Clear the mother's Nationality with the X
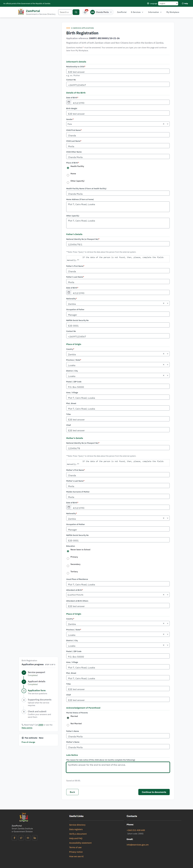The height and width of the screenshot is (868, 193). (164, 518)
